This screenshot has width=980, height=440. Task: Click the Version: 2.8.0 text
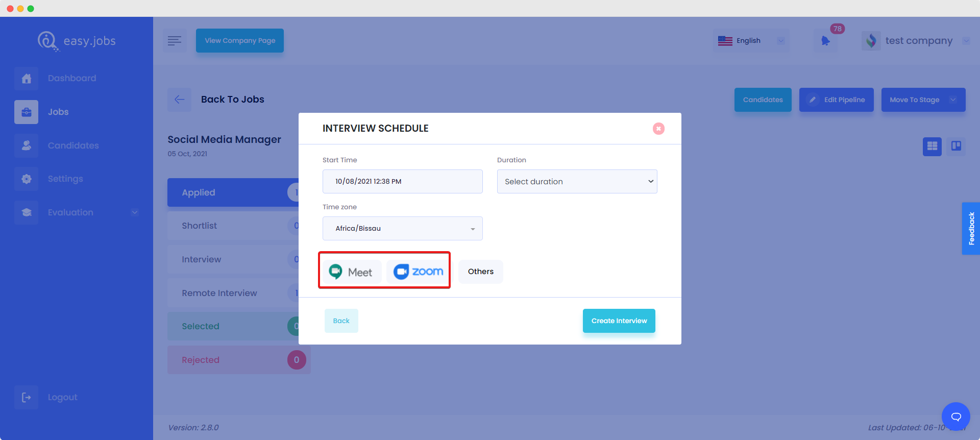(193, 428)
